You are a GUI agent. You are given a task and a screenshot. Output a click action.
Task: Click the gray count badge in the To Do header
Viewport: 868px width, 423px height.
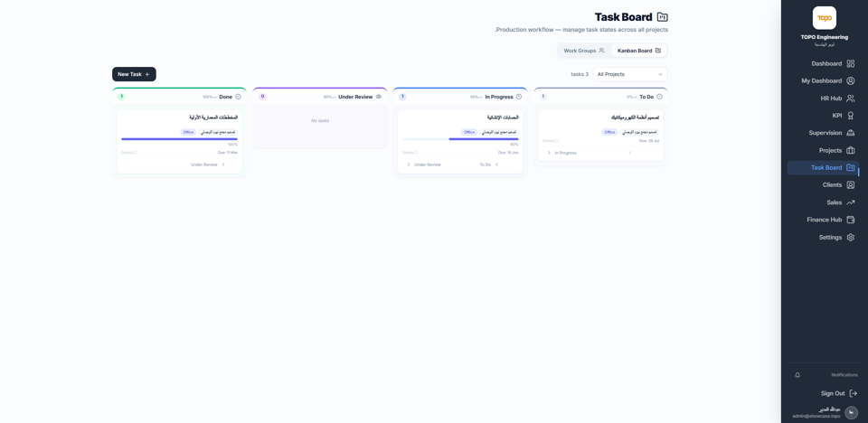tap(543, 97)
